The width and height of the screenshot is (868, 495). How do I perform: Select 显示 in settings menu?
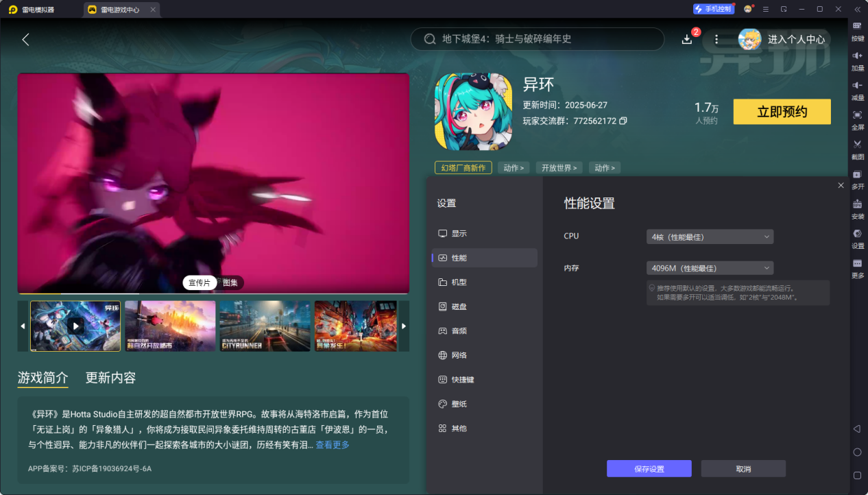point(485,234)
